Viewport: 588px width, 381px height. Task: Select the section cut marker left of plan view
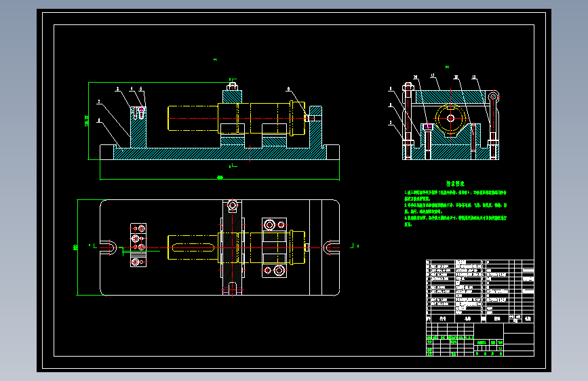coord(93,245)
